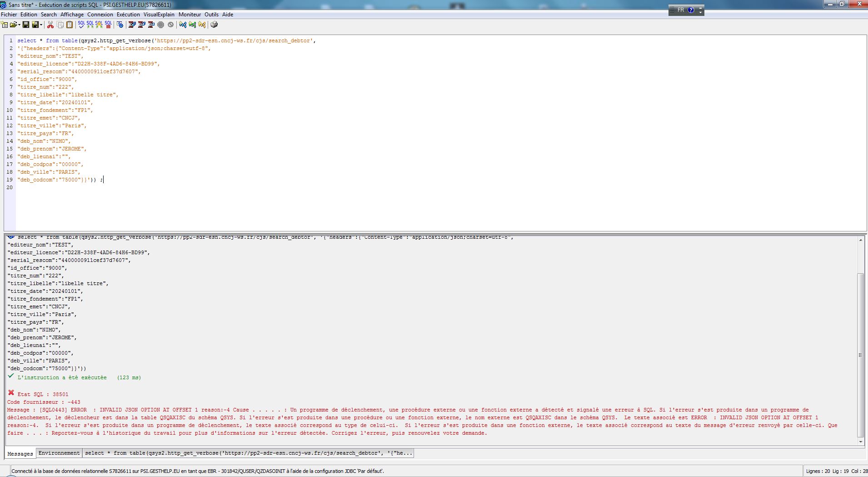This screenshot has width=868, height=477.
Task: Open the VisualExplain menu
Action: [159, 14]
